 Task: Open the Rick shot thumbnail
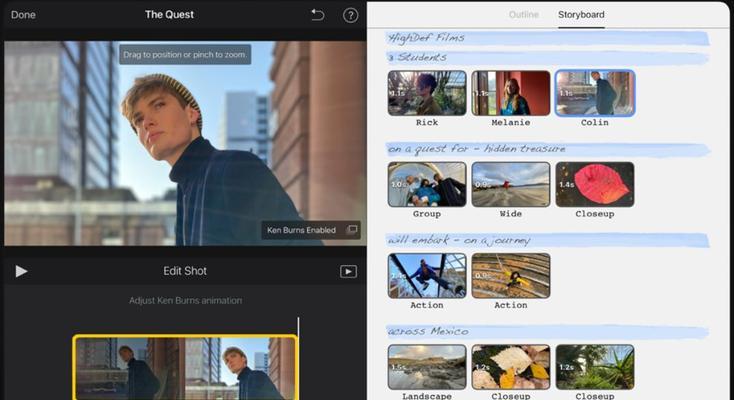tap(427, 93)
